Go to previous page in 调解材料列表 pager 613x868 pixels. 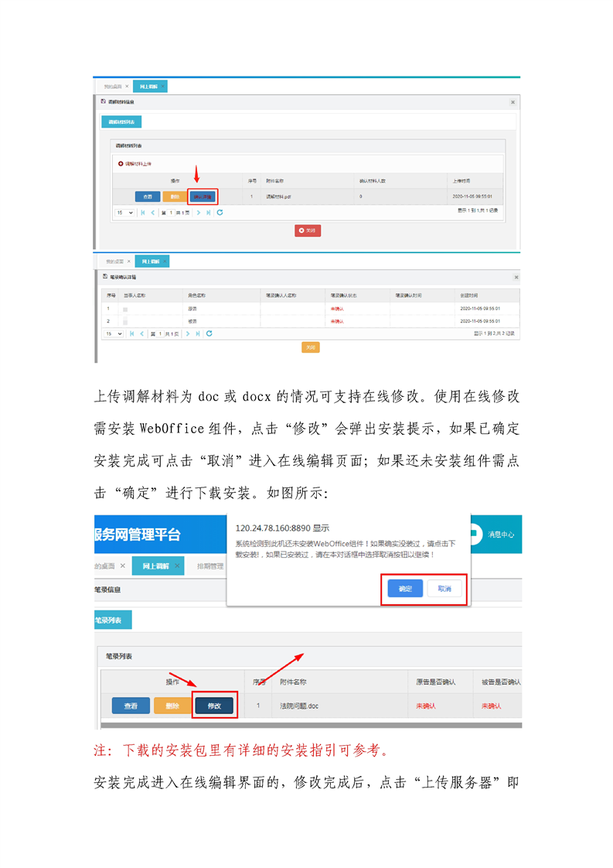point(153,213)
